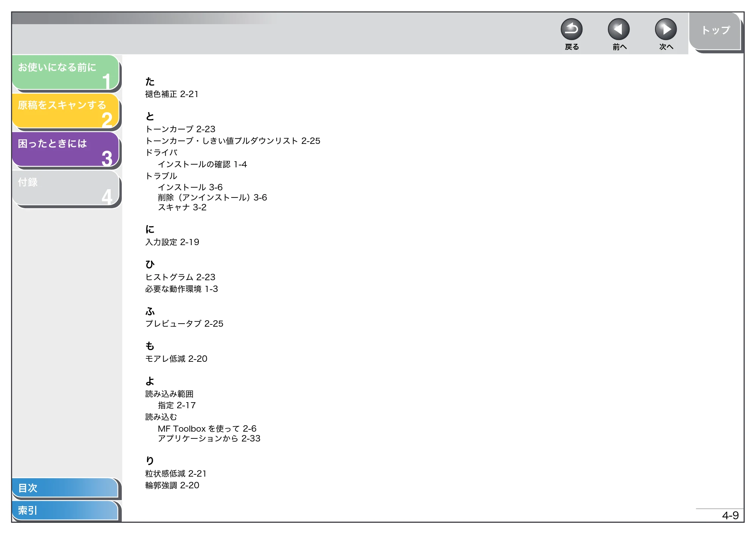Click the 読み込む index heading text

pyautogui.click(x=161, y=417)
